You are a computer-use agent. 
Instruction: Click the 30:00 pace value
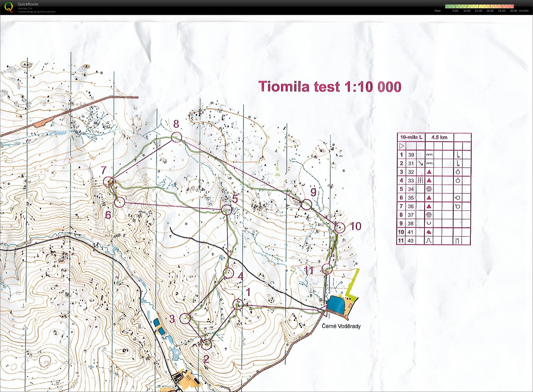[513, 11]
